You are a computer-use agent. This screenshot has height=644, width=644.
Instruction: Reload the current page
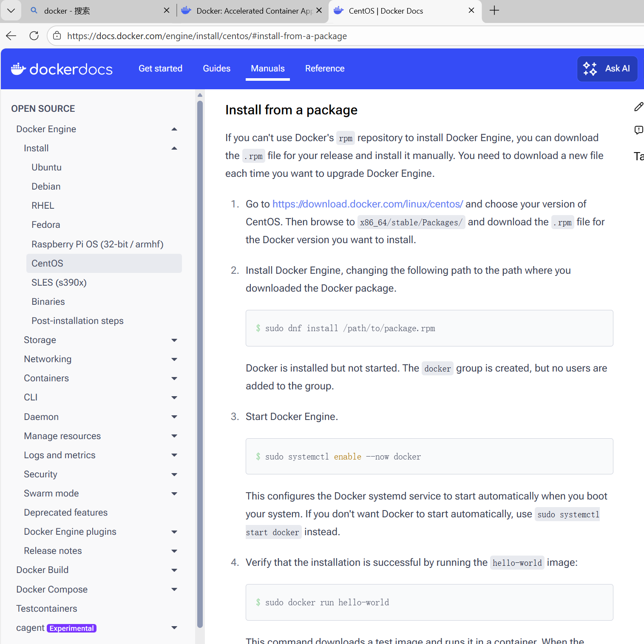point(34,36)
